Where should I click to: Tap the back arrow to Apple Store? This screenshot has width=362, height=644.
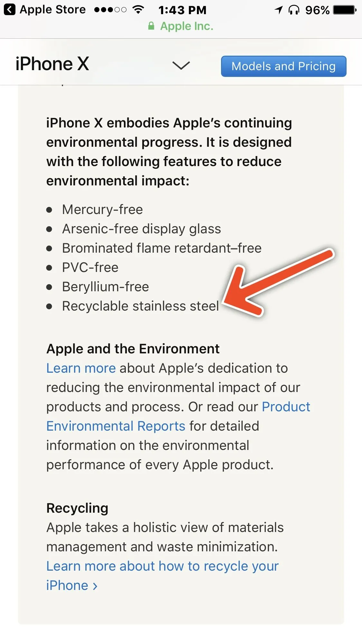(10, 10)
